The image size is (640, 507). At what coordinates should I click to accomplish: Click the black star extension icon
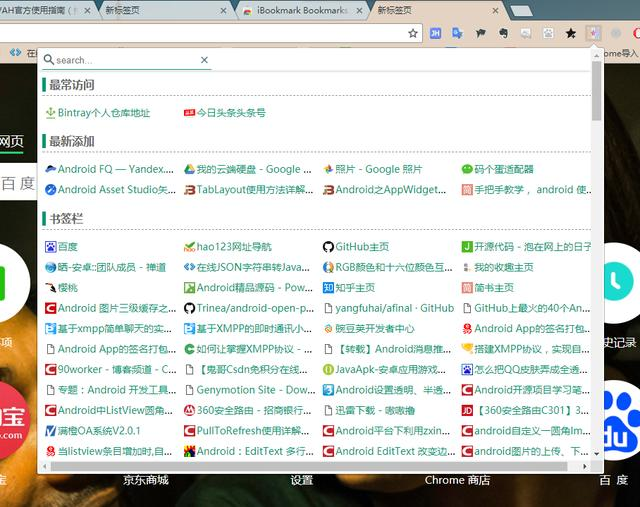571,33
